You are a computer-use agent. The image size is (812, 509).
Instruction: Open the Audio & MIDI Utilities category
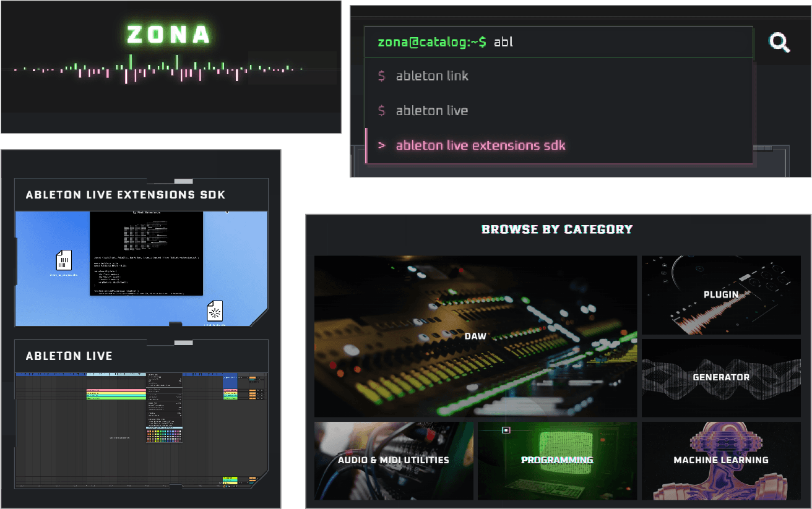[394, 461]
